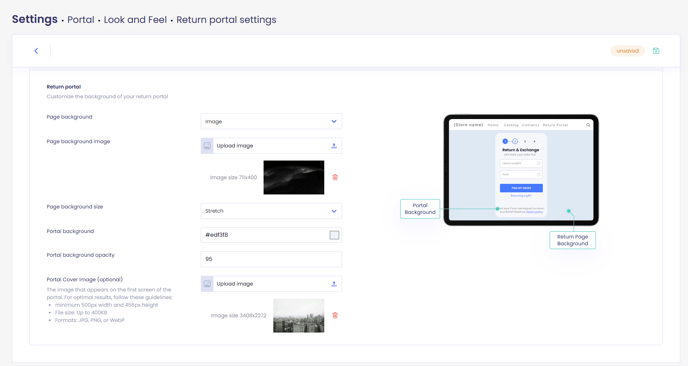The width and height of the screenshot is (688, 366).
Task: Delete the page background image with trash icon
Action: pyautogui.click(x=335, y=177)
